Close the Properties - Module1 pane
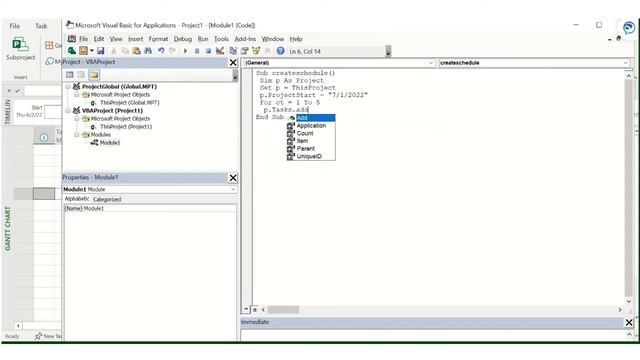The height and width of the screenshot is (360, 640). tap(233, 178)
